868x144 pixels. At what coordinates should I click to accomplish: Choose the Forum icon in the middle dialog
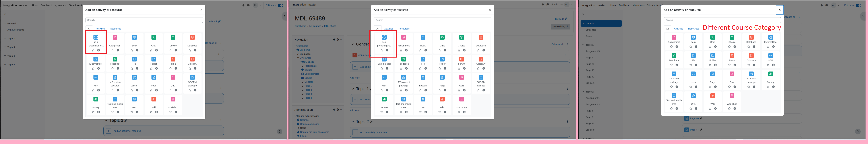(x=462, y=59)
